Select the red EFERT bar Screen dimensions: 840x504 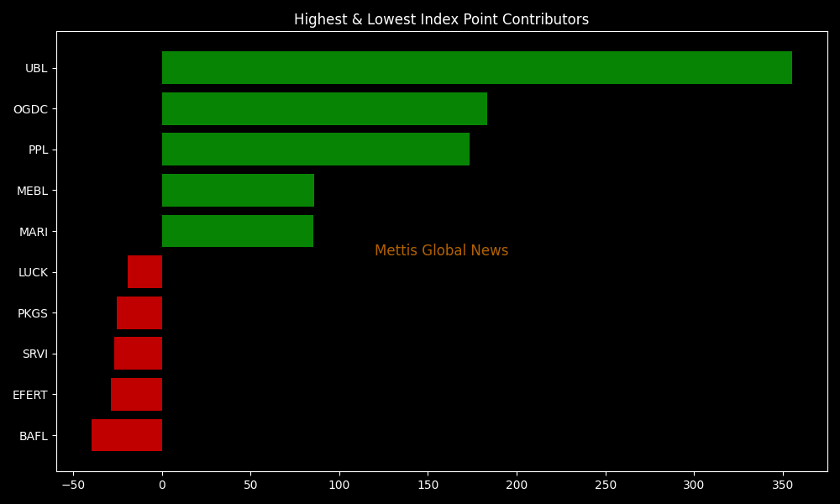pyautogui.click(x=137, y=395)
